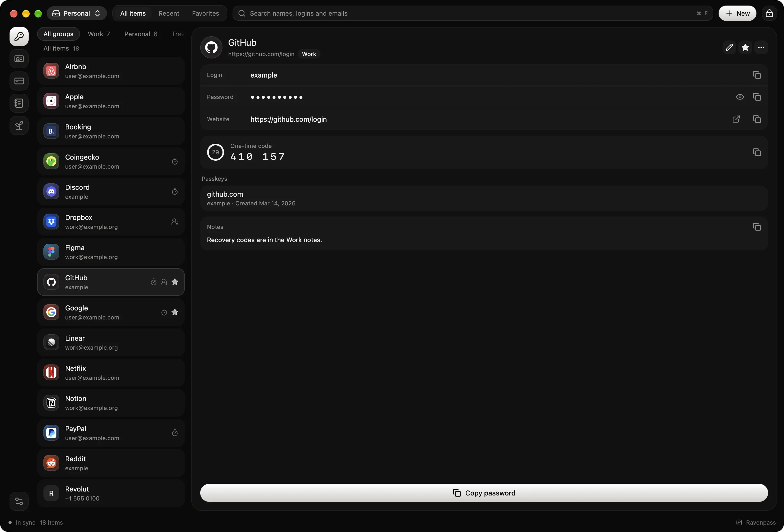This screenshot has width=784, height=532.
Task: Filter by the Personal group
Action: pyautogui.click(x=141, y=34)
